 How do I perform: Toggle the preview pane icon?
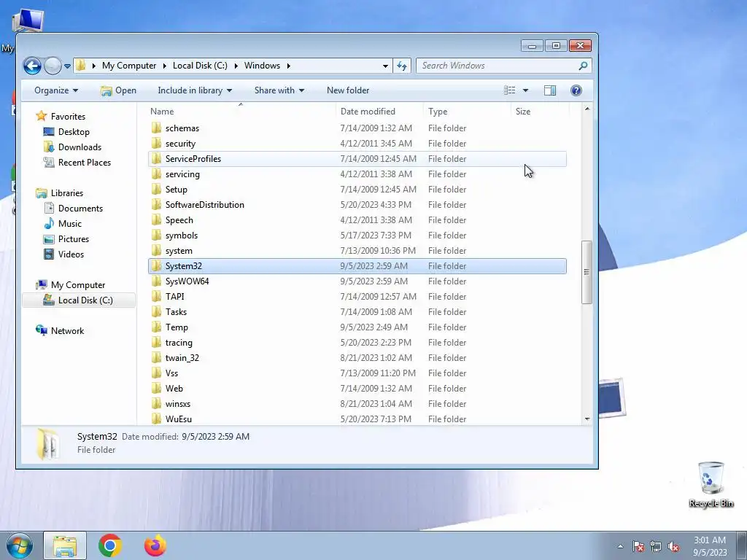550,90
